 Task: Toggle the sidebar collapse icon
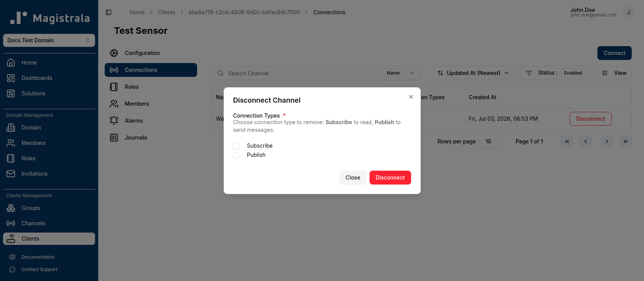point(109,12)
